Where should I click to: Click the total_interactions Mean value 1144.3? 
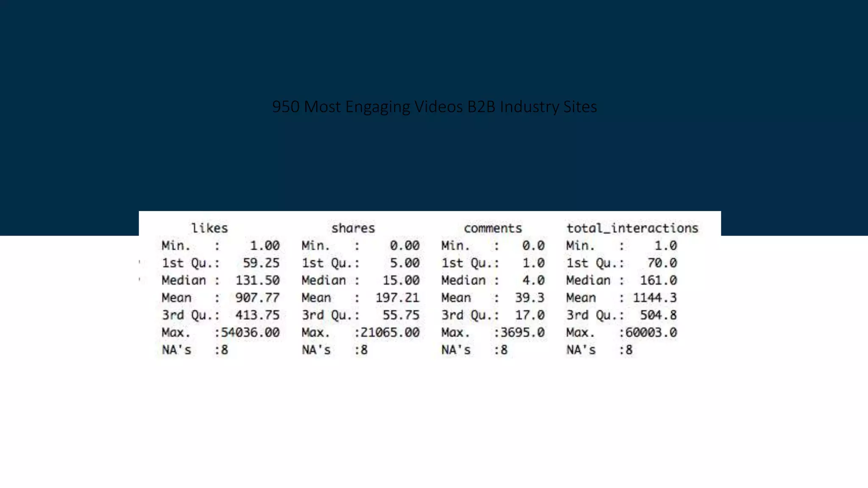pyautogui.click(x=655, y=298)
